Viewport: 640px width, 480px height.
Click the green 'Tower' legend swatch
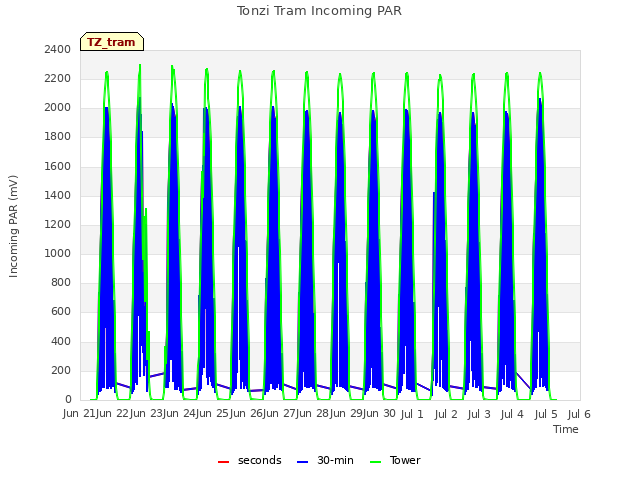tap(375, 462)
